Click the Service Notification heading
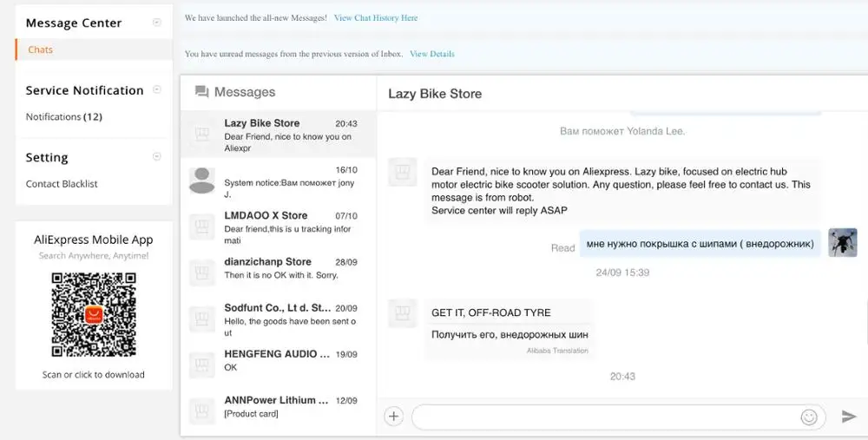The image size is (868, 440). coord(84,90)
